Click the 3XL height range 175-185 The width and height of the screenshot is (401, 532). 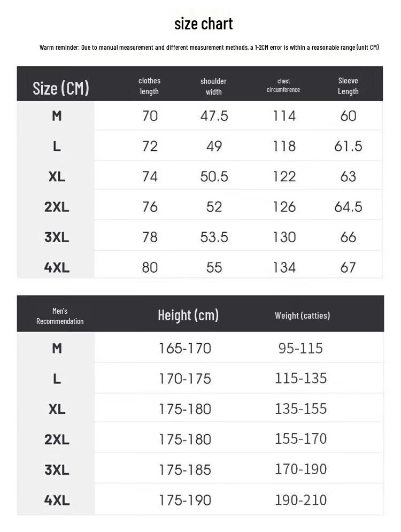185,469
